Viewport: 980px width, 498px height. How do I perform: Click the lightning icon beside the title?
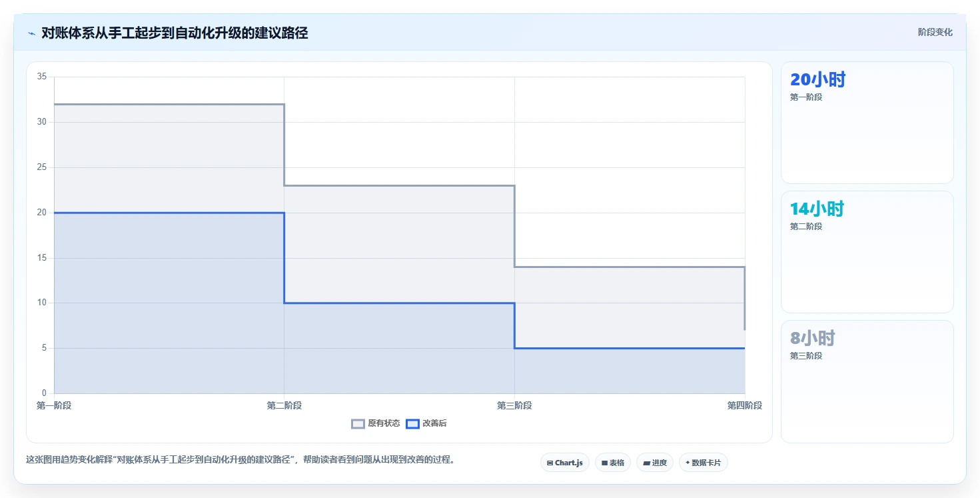31,33
